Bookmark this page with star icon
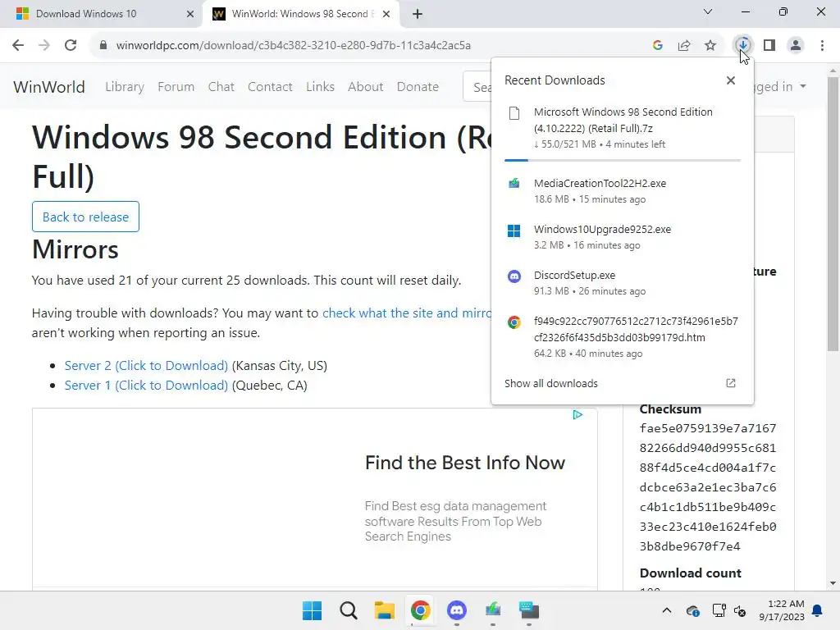Screen dimensions: 840x630 710,46
